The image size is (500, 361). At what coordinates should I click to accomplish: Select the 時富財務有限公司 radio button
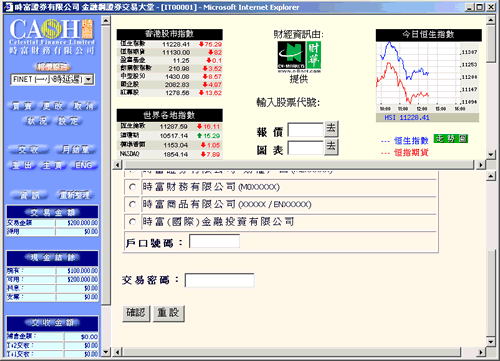tap(132, 187)
